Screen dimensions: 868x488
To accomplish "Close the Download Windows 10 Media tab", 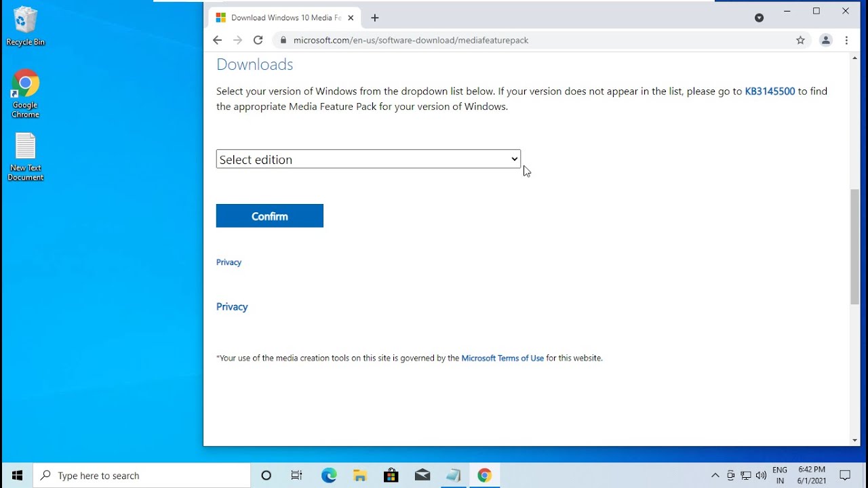I will [351, 18].
